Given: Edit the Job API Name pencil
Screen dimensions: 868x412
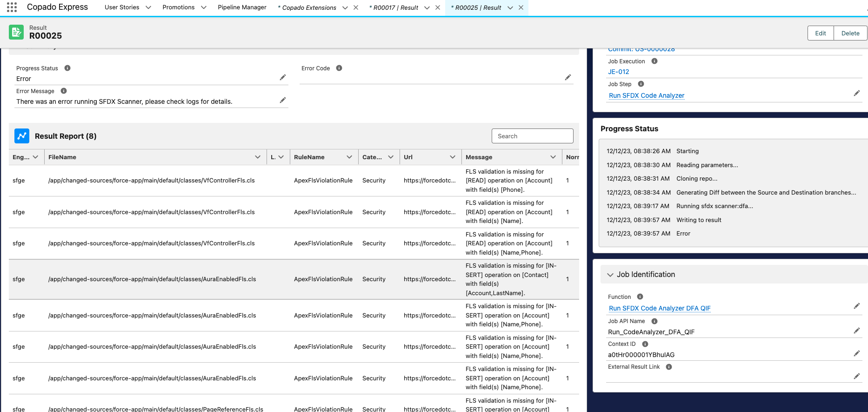Looking at the screenshot, I should (857, 331).
